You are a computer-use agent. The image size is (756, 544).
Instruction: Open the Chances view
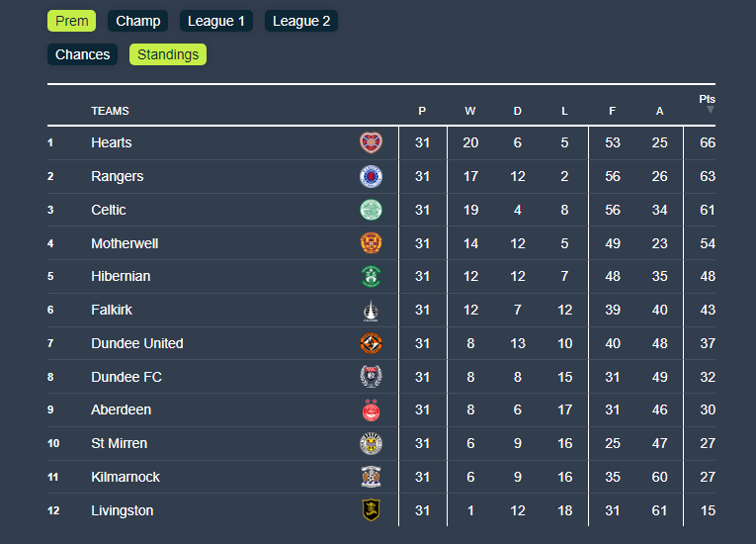click(x=83, y=54)
